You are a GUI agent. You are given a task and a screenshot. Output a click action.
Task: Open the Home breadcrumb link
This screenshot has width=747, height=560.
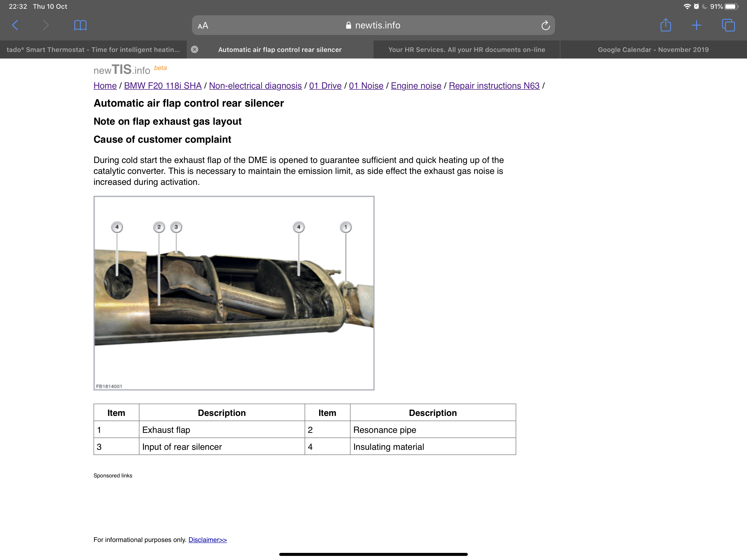point(105,86)
